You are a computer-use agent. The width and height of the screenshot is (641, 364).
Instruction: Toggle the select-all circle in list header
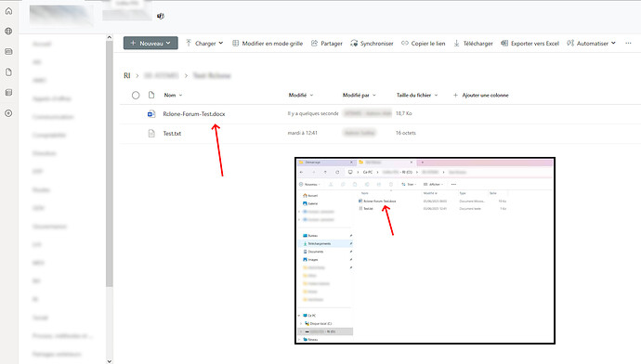pos(136,96)
